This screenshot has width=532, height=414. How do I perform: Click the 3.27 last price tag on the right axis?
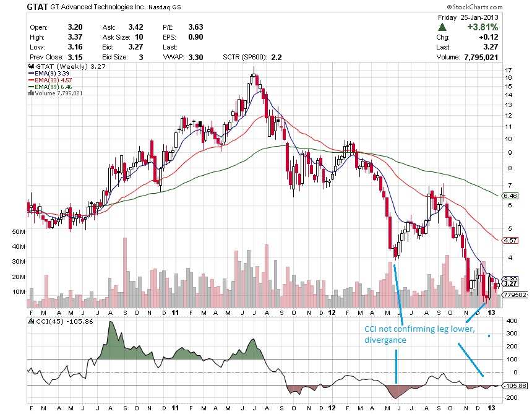click(510, 283)
